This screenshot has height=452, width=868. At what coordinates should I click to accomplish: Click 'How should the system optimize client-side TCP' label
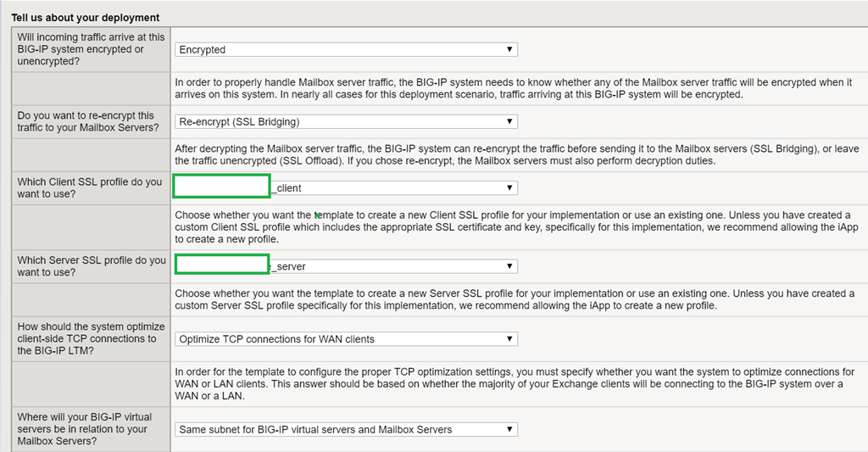point(91,338)
